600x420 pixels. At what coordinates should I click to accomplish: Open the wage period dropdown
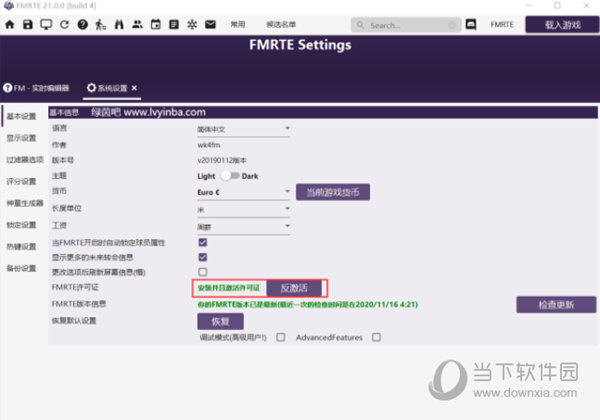(x=243, y=227)
